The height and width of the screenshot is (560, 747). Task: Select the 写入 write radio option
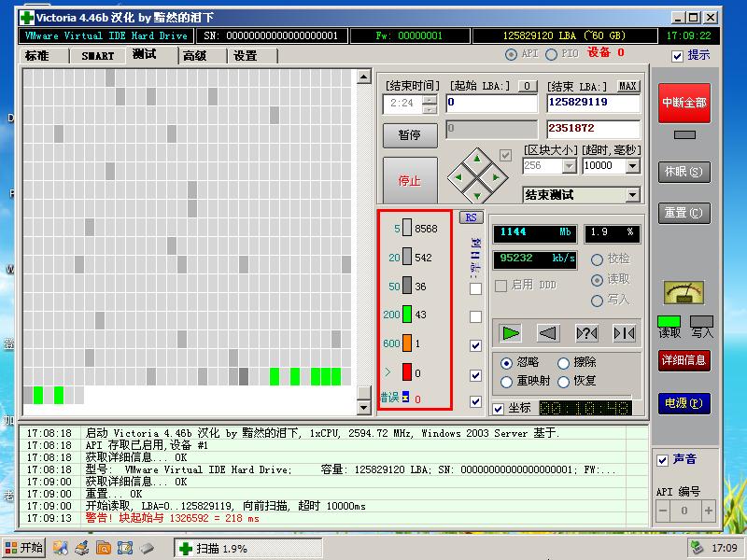pos(597,301)
